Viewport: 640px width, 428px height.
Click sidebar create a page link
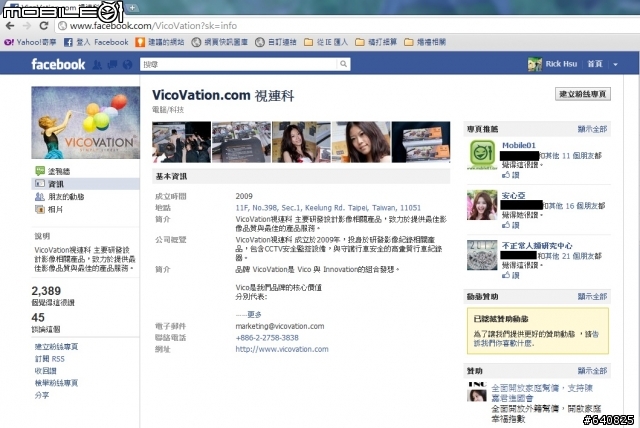(x=56, y=346)
